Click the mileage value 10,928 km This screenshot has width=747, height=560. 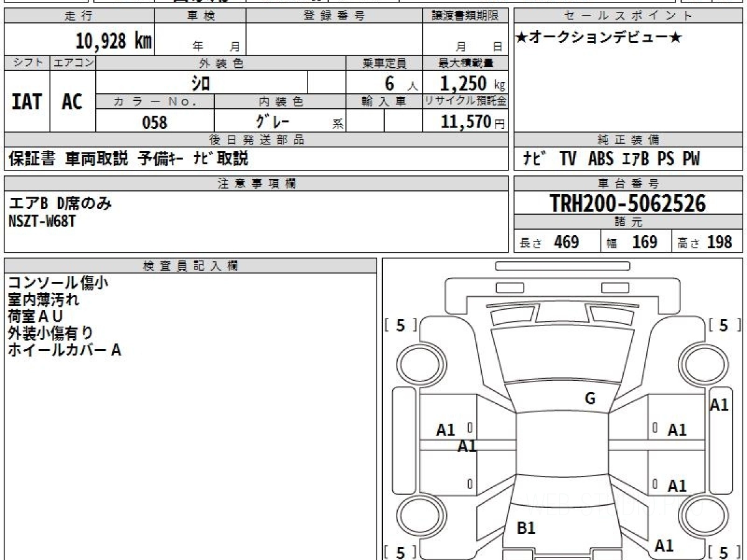[x=113, y=41]
